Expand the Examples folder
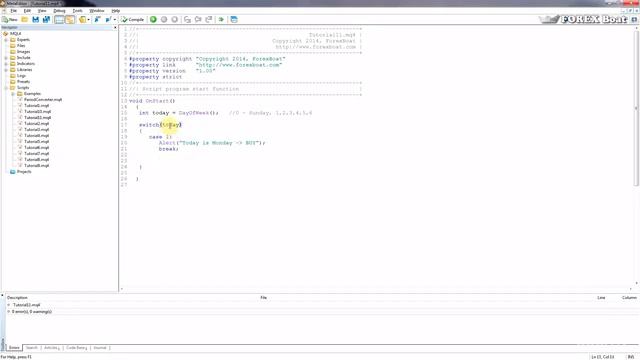Screen dimensions: 640x360 pyautogui.click(x=13, y=94)
